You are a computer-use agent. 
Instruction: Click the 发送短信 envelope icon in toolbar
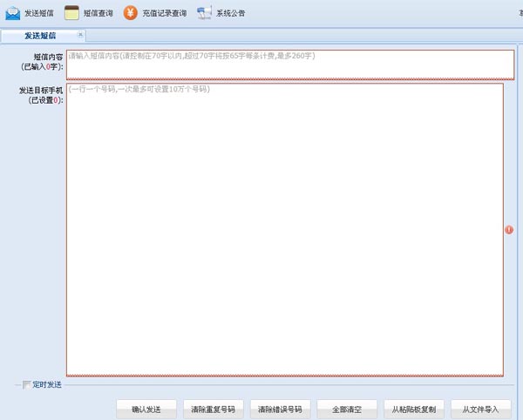[12, 13]
